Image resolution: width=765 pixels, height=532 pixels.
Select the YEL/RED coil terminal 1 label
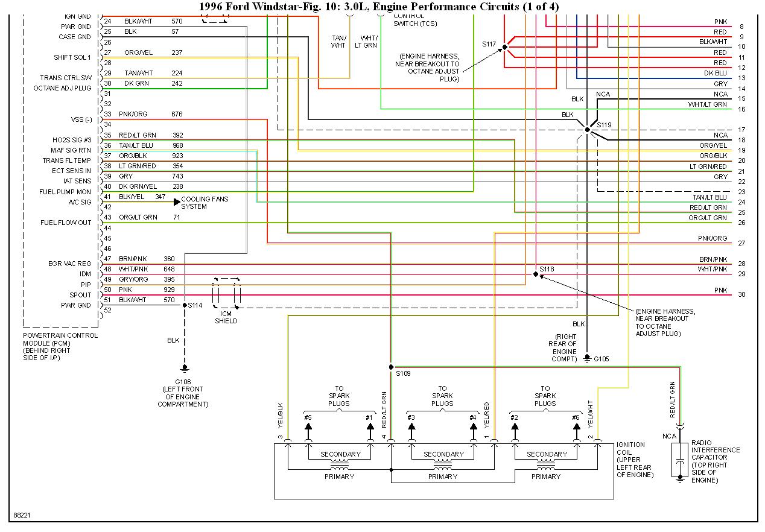pyautogui.click(x=486, y=414)
